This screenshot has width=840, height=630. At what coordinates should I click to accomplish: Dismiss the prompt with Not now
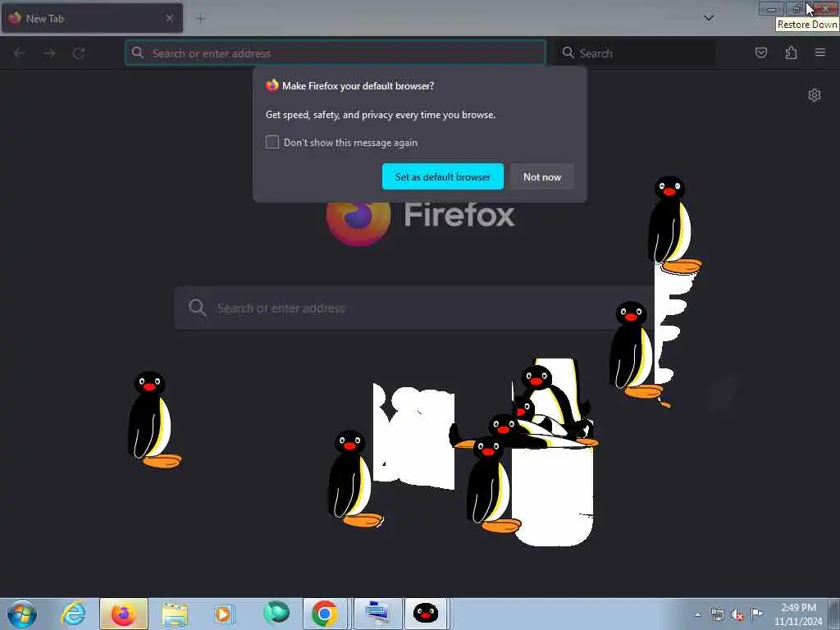click(541, 177)
